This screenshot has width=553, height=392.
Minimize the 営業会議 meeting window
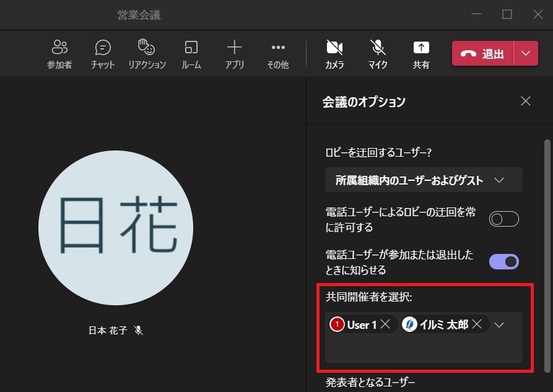(x=476, y=14)
